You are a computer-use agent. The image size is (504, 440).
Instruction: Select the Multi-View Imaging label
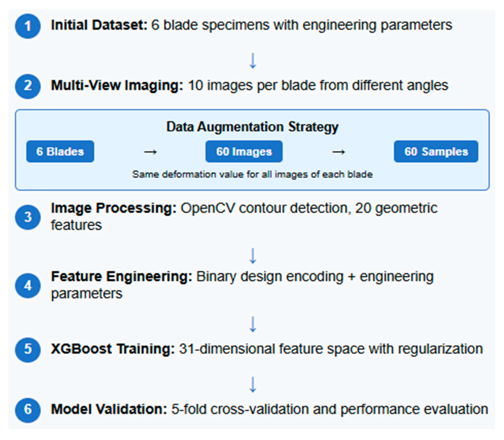coord(117,85)
